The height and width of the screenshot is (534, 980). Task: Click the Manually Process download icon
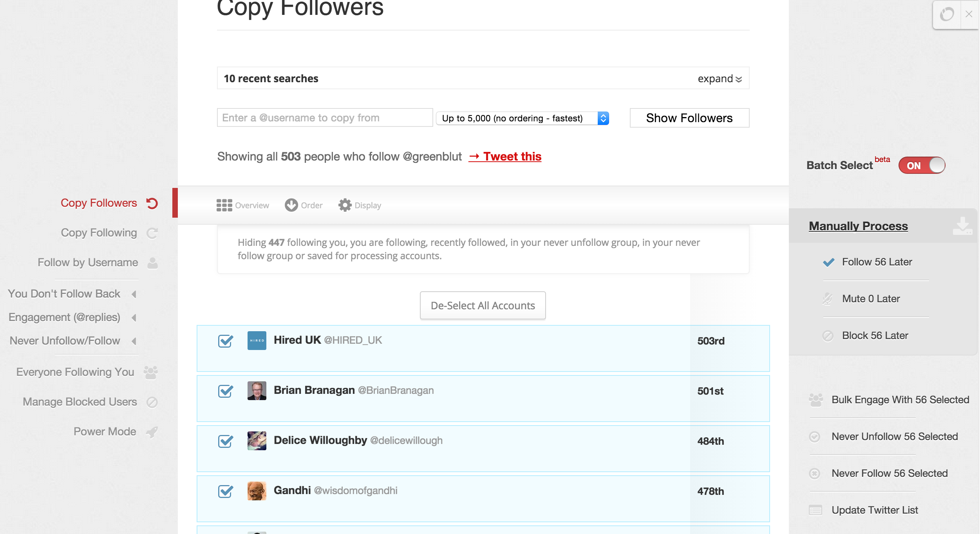962,226
